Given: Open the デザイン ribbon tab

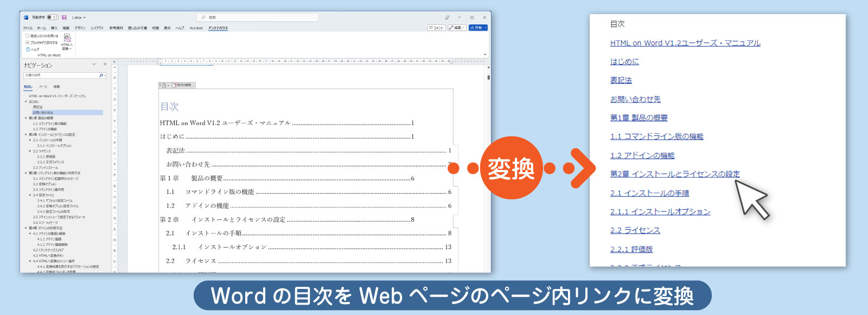Looking at the screenshot, I should coord(80,28).
